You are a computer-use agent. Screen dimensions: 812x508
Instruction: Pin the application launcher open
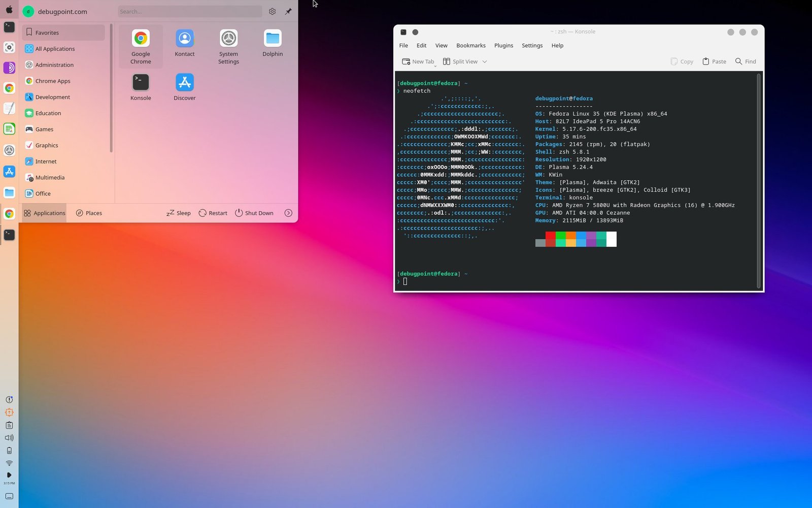(x=288, y=11)
